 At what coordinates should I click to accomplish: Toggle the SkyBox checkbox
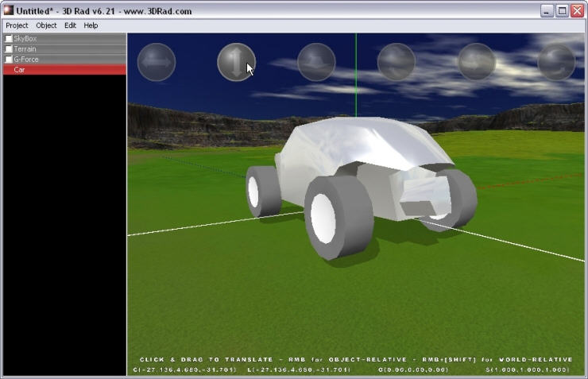pyautogui.click(x=9, y=38)
